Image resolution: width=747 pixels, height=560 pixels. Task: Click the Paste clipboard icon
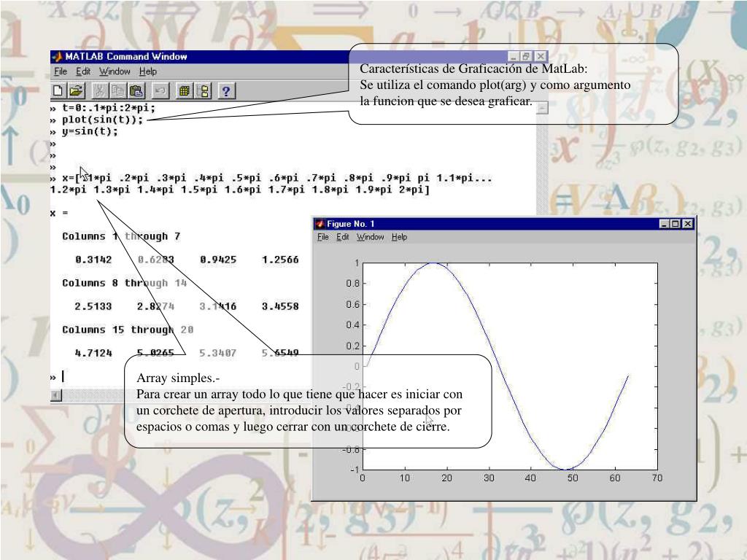tap(136, 90)
